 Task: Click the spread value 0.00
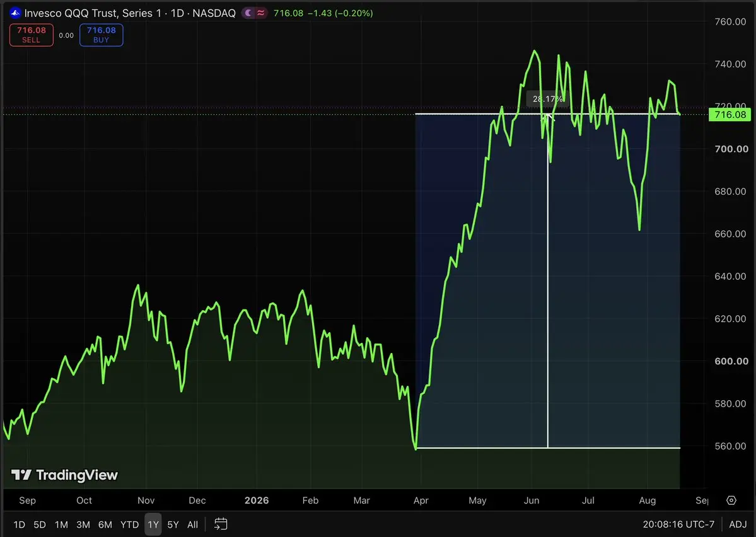tap(67, 35)
